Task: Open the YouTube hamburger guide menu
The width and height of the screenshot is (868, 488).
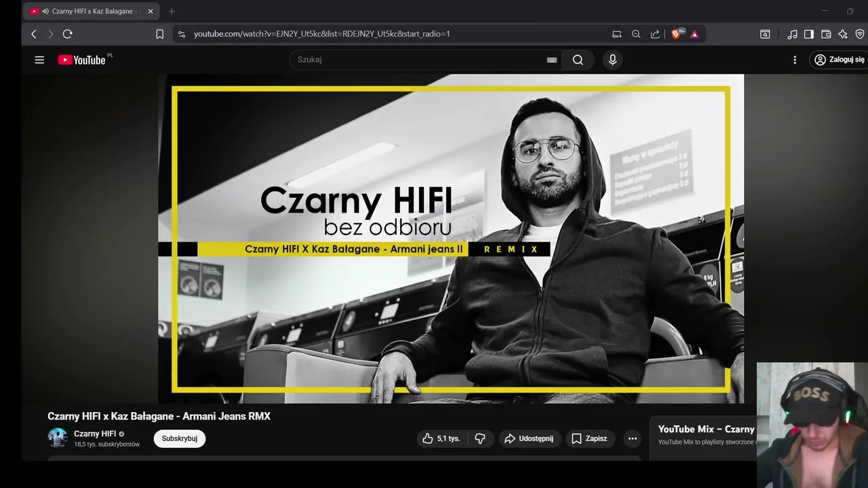Action: coord(39,60)
